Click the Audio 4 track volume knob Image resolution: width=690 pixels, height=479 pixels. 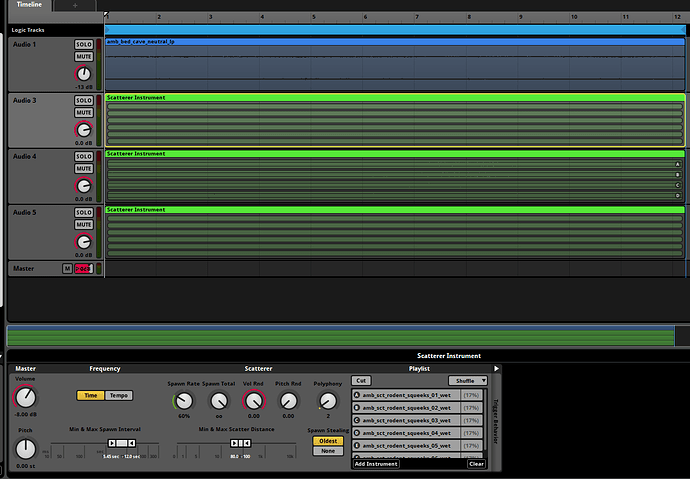tap(84, 186)
